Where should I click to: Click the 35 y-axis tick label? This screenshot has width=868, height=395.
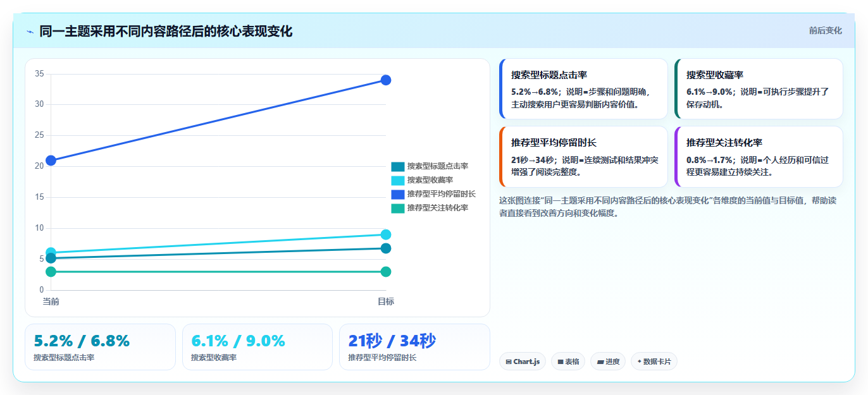39,74
